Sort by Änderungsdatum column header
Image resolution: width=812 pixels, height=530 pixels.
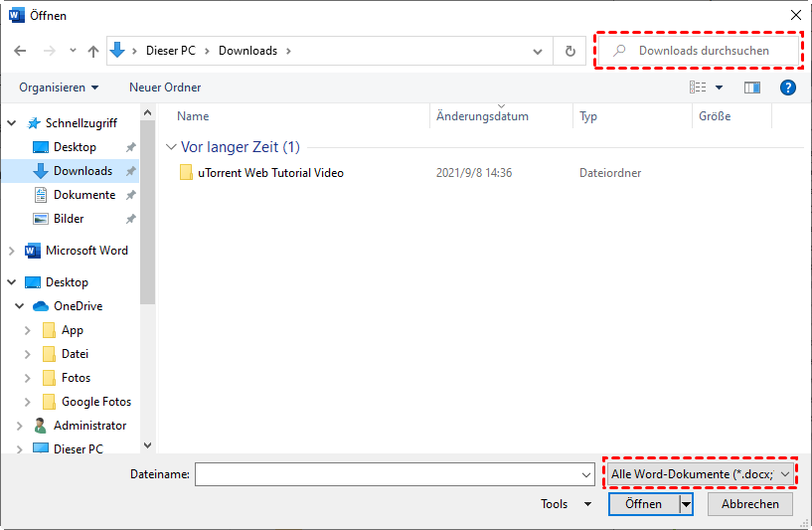pyautogui.click(x=482, y=116)
